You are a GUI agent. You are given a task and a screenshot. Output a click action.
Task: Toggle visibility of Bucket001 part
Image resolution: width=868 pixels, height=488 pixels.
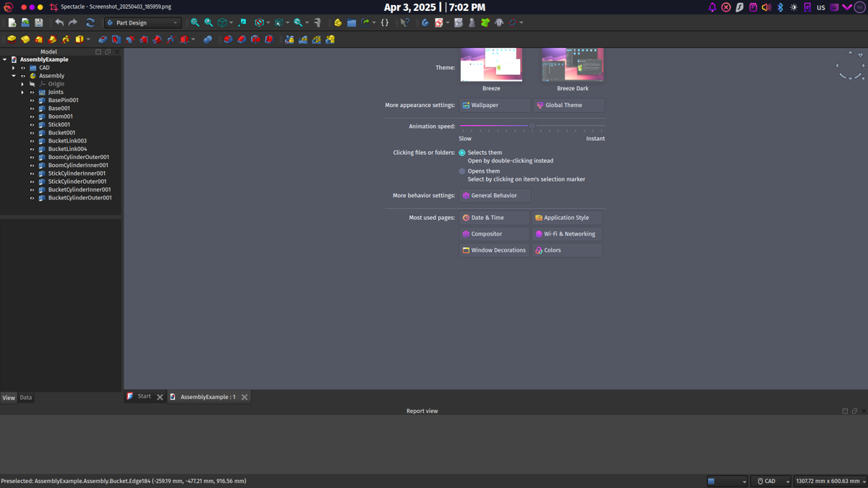(32, 133)
